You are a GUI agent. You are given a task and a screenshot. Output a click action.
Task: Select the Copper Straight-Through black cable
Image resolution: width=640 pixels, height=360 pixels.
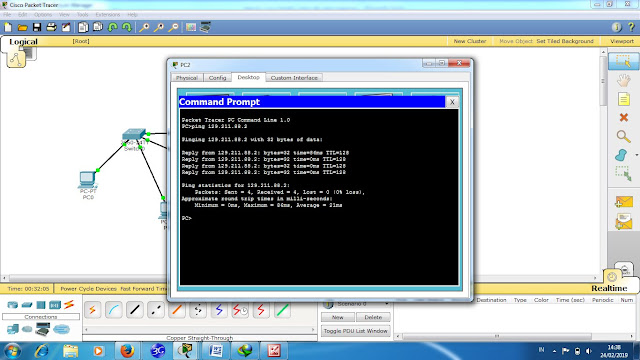tap(135, 310)
